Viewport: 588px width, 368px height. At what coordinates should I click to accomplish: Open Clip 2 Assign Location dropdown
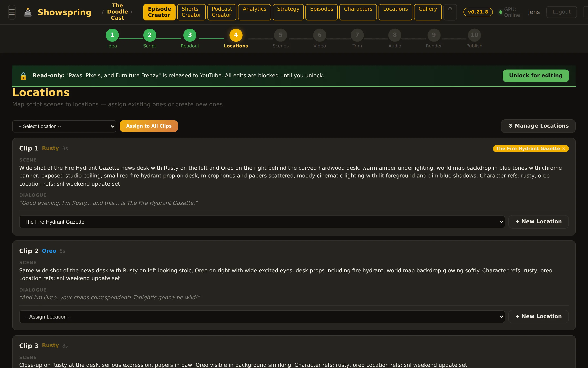262,317
